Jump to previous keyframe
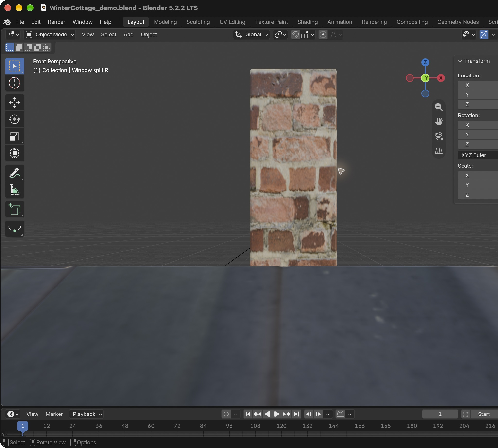This screenshot has height=448, width=498. tap(258, 414)
